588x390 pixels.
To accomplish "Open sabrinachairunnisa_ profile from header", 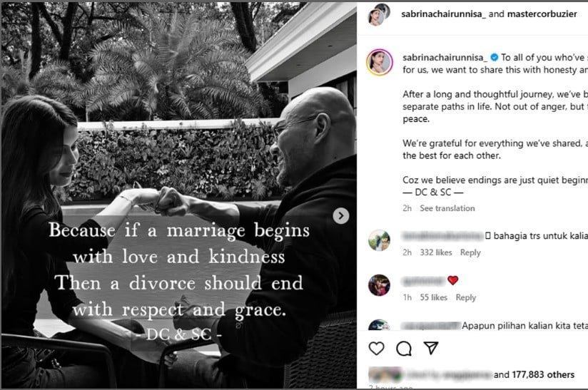I will pyautogui.click(x=444, y=14).
